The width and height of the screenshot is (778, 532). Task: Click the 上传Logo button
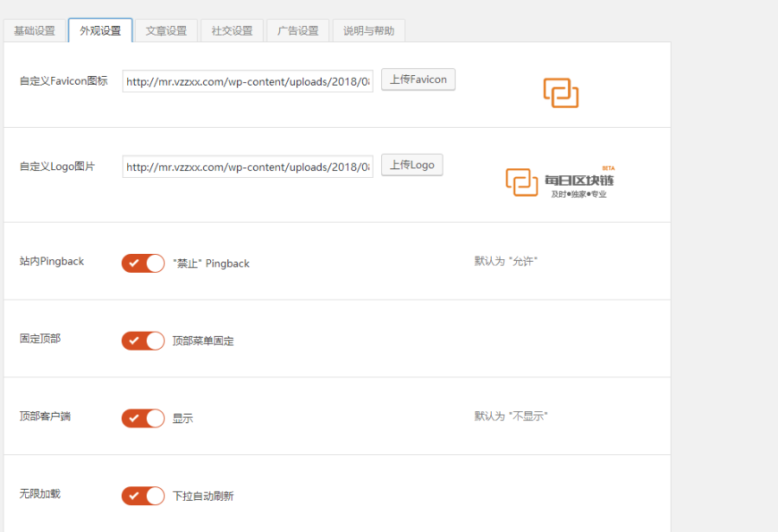point(411,165)
